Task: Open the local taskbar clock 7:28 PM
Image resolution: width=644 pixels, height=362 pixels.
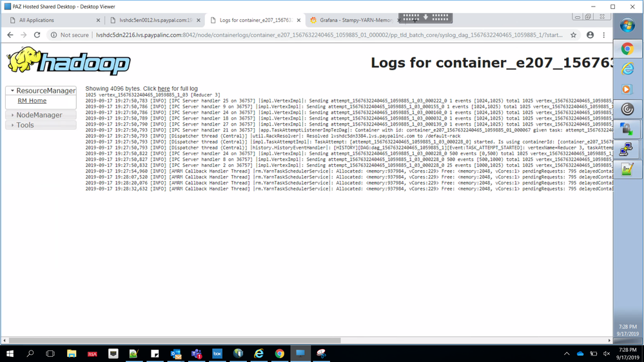Action: 628,354
